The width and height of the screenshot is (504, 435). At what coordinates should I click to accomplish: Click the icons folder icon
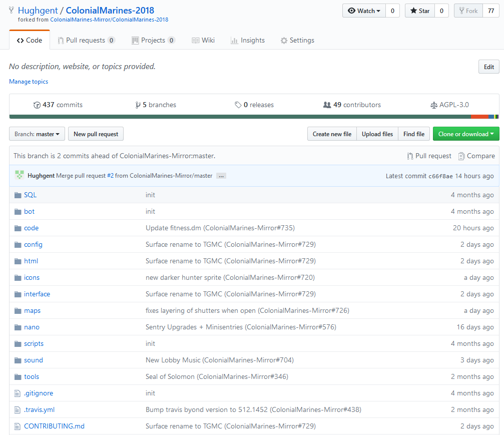click(x=18, y=278)
